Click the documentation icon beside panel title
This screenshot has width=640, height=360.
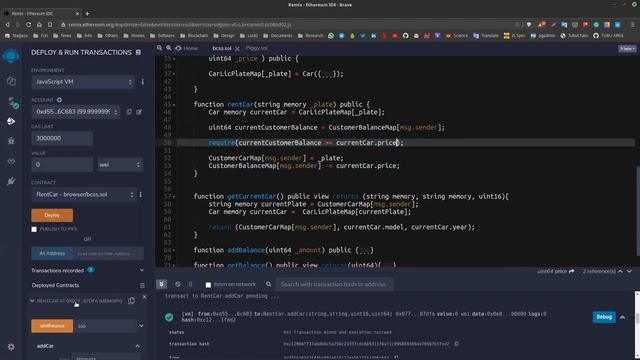pos(138,52)
